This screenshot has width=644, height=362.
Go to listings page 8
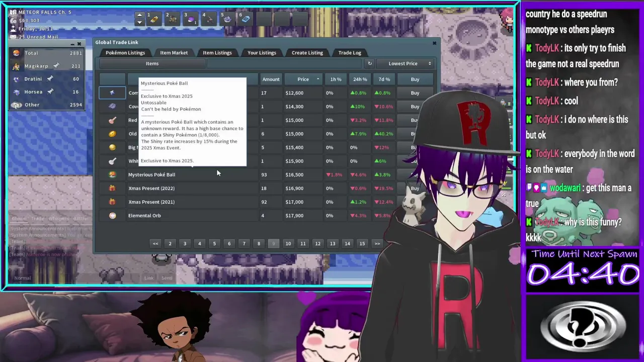[x=259, y=244]
